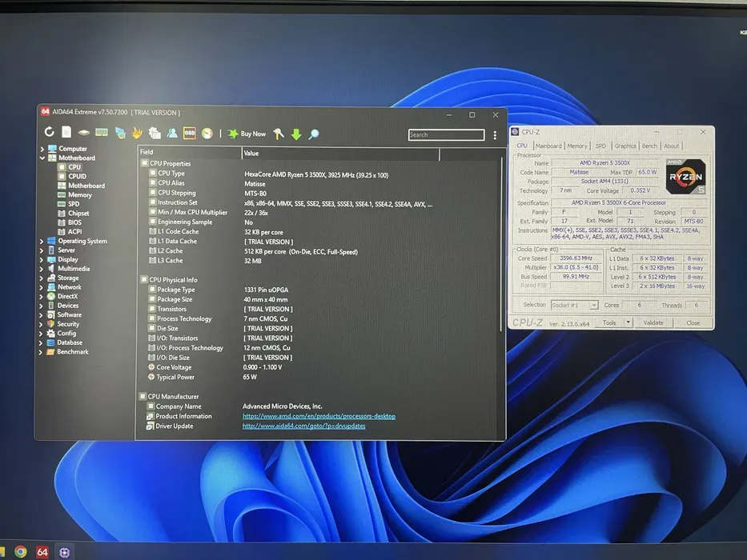
Task: Click the dual-monitor diagnostics toolbar icon
Action: (x=120, y=133)
